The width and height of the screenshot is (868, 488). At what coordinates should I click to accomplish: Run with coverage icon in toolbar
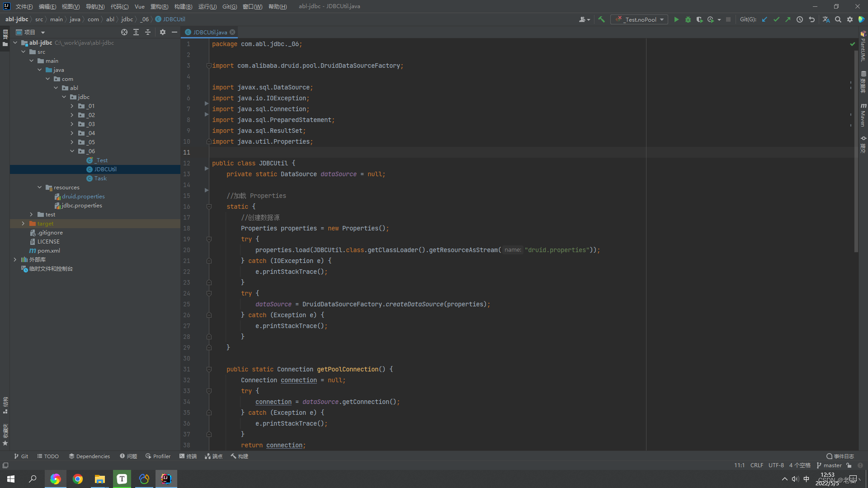pos(699,19)
